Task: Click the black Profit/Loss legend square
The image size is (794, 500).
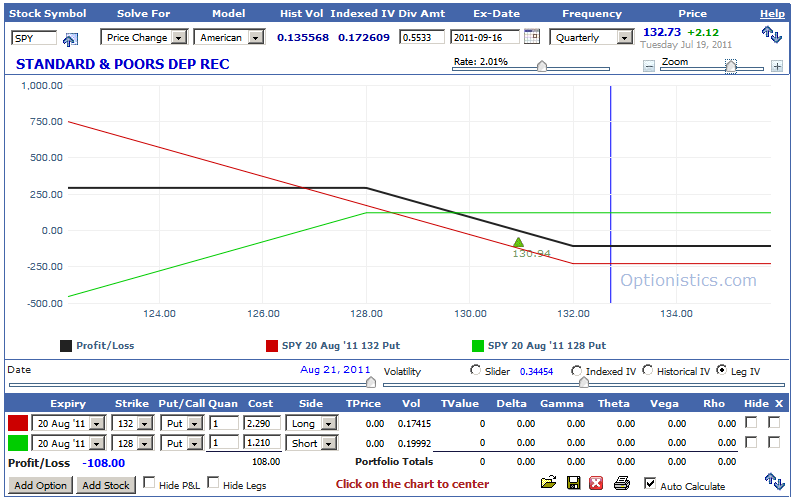Action: point(66,346)
